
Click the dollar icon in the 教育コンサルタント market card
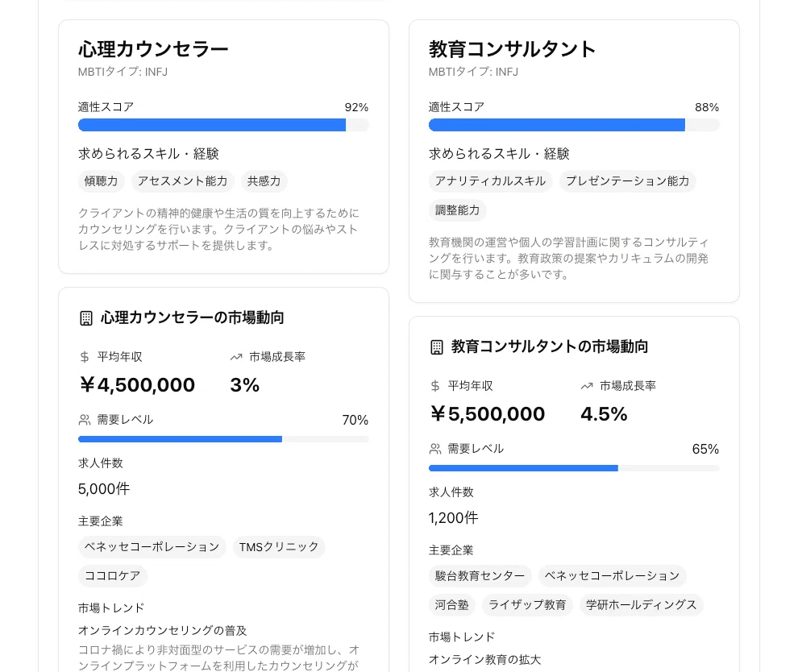(435, 386)
